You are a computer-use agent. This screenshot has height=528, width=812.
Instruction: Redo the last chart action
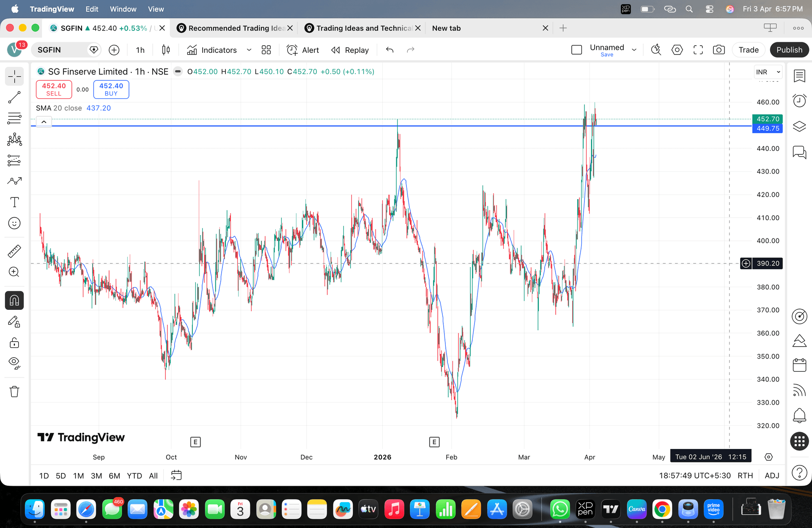[410, 50]
